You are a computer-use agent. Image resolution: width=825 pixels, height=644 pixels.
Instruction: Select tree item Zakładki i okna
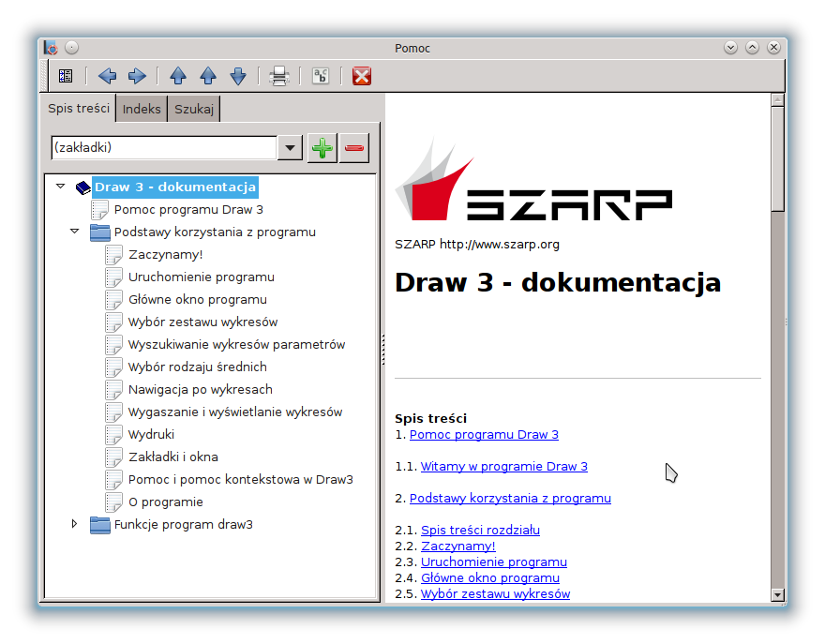click(x=173, y=457)
